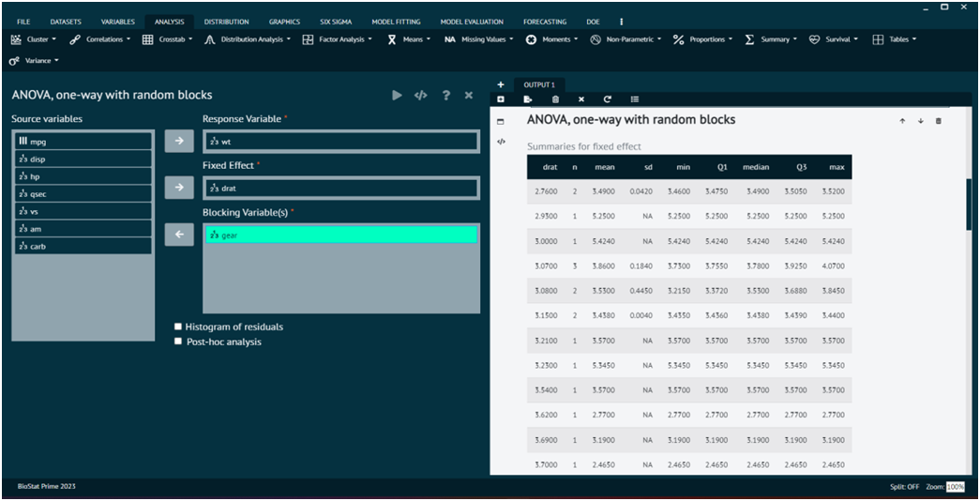Select mpg in Source variables

(x=83, y=142)
